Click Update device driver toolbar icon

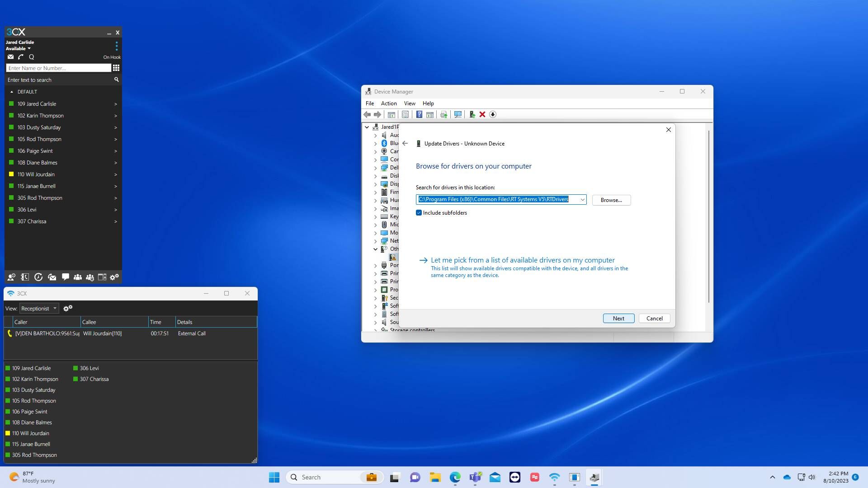pos(472,115)
